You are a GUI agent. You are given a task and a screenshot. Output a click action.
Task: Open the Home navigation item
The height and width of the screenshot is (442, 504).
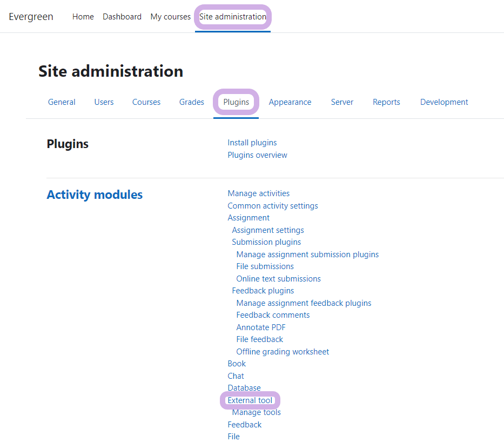83,17
